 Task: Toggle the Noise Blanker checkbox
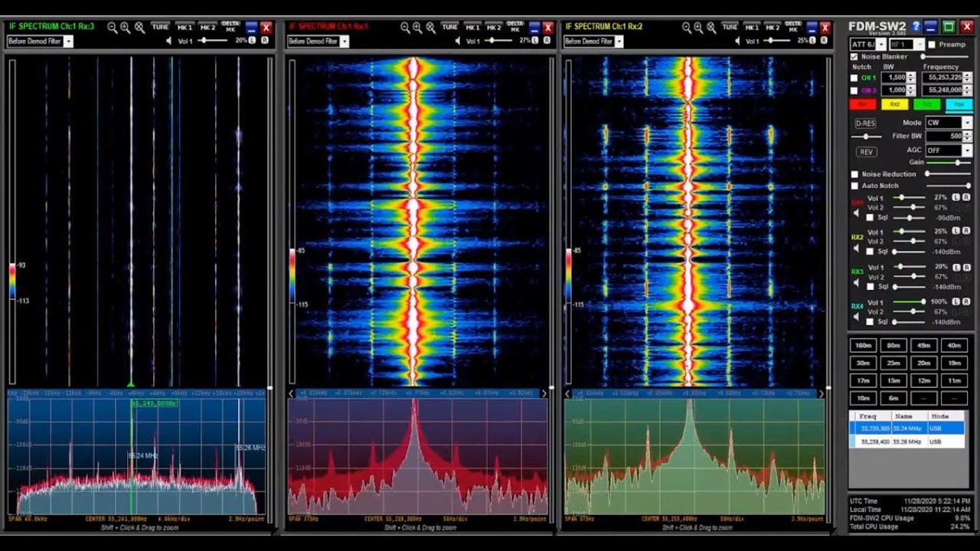pyautogui.click(x=854, y=57)
